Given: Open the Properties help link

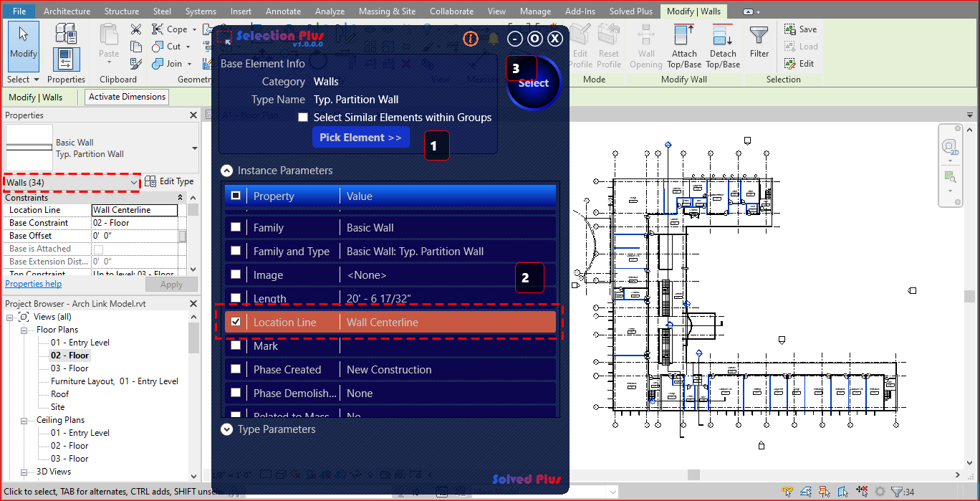Looking at the screenshot, I should [34, 284].
